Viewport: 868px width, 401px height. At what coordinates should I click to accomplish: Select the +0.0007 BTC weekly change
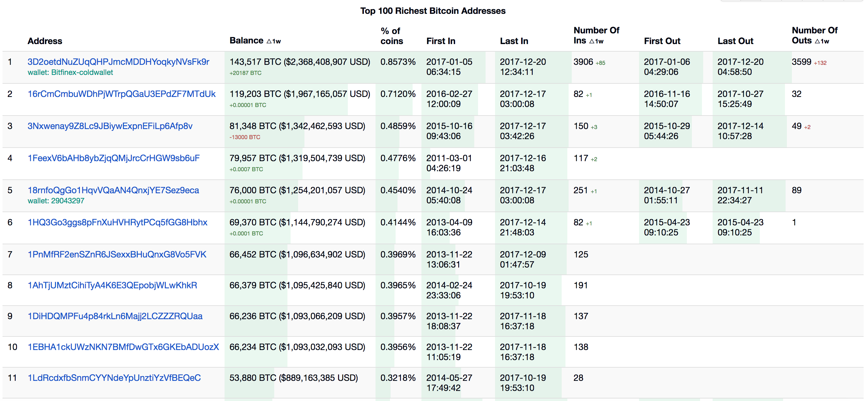[x=246, y=169]
